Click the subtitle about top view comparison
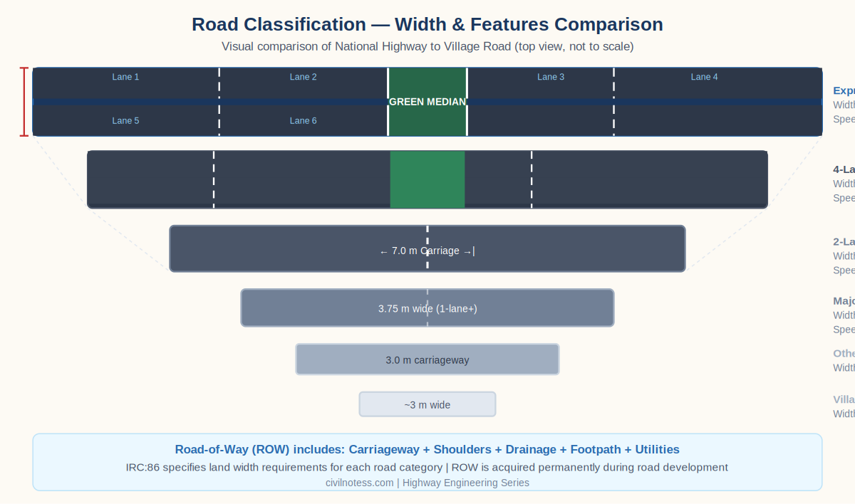This screenshot has width=855, height=504. 427,47
